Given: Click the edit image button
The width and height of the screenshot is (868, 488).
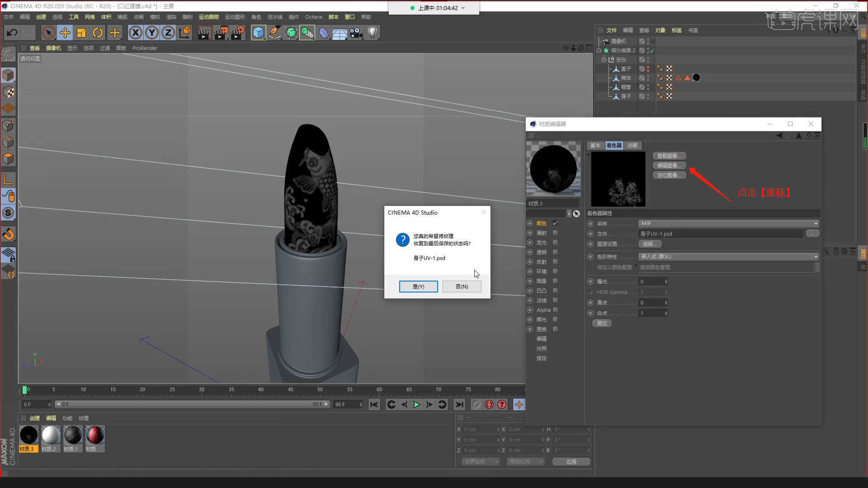Looking at the screenshot, I should pyautogui.click(x=669, y=165).
